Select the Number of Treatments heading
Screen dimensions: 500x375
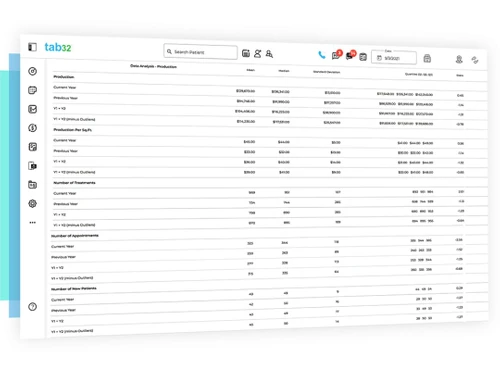tap(74, 183)
